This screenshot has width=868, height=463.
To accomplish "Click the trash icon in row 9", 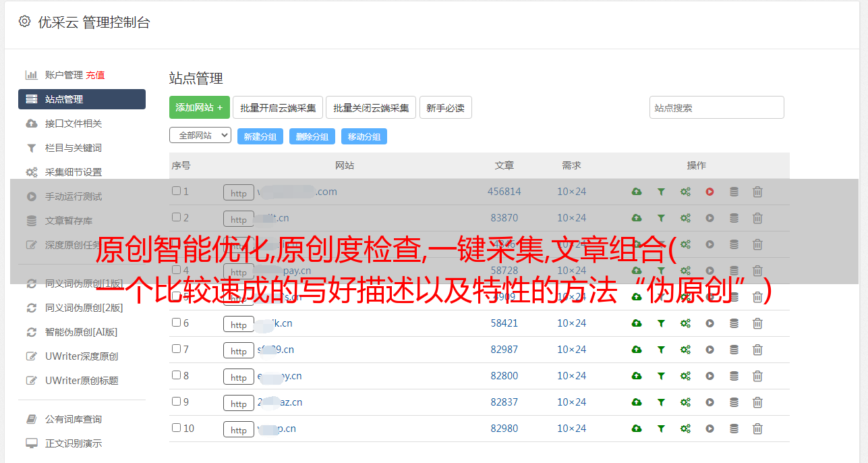I will click(757, 402).
